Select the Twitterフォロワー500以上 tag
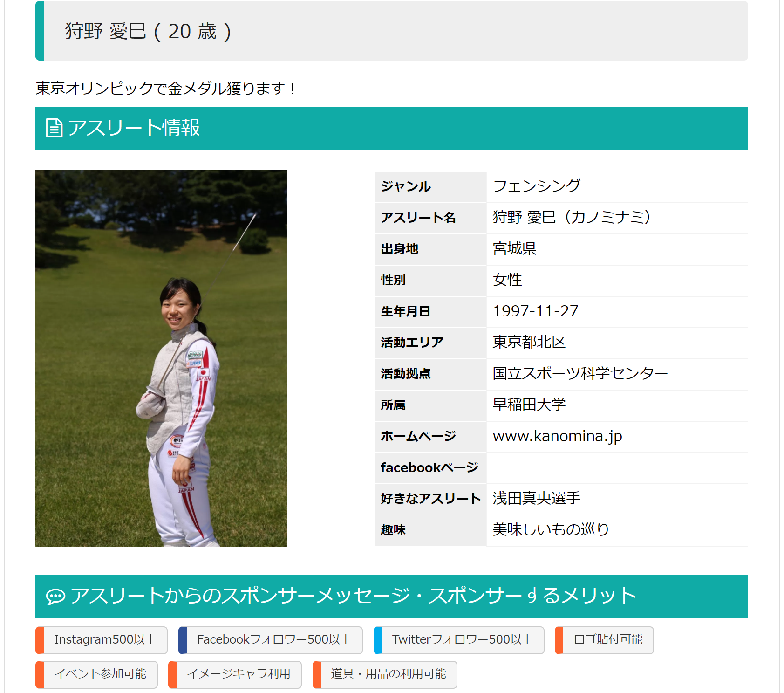This screenshot has height=693, width=784. click(459, 640)
